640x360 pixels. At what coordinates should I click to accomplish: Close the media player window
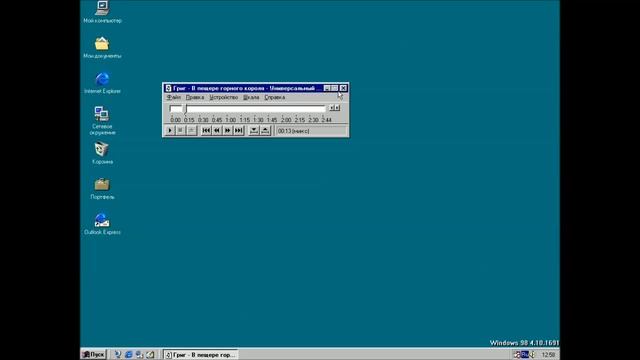[343, 88]
